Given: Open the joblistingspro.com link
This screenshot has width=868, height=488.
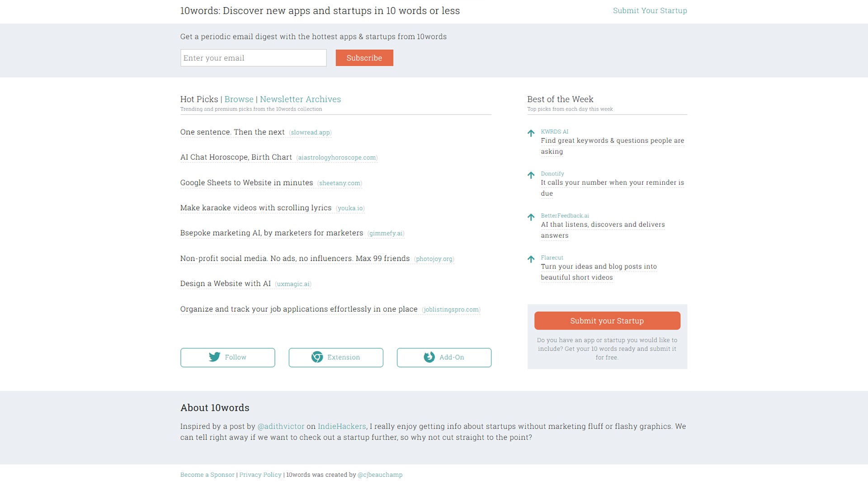Looking at the screenshot, I should click(451, 310).
